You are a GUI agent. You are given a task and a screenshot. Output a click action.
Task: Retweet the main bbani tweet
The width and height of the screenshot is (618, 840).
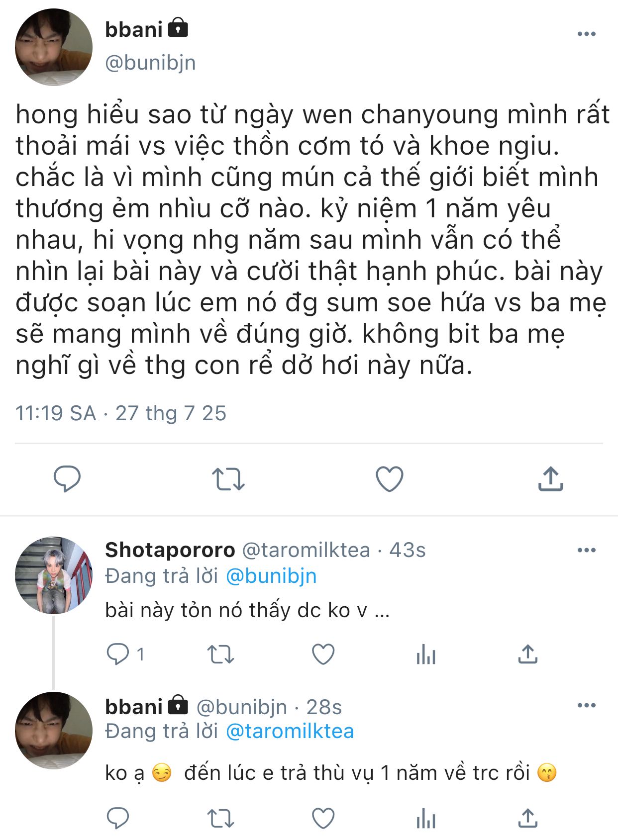click(x=228, y=479)
